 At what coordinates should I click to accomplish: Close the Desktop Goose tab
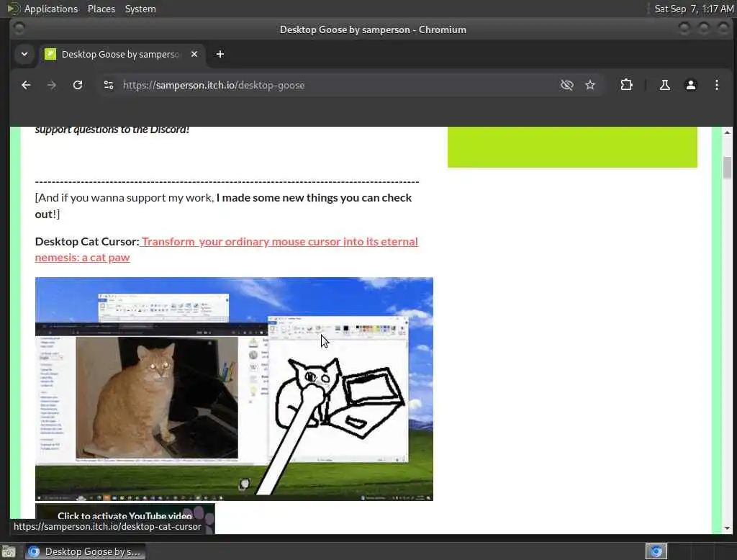tap(194, 54)
